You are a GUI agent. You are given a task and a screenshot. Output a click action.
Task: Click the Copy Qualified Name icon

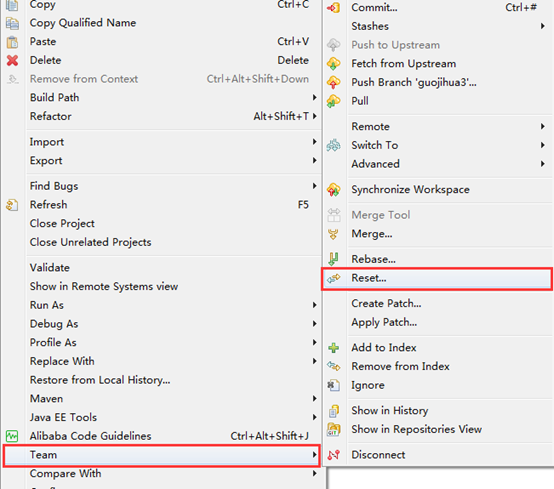point(12,23)
